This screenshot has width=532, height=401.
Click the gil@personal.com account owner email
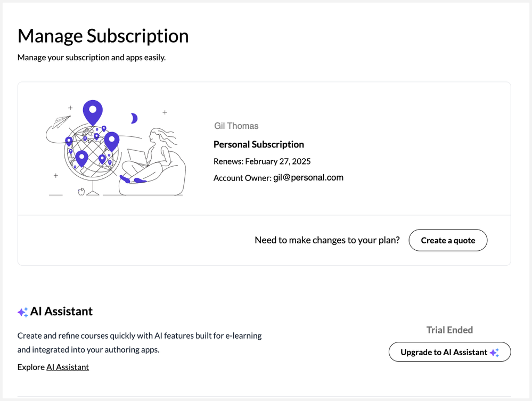[308, 178]
